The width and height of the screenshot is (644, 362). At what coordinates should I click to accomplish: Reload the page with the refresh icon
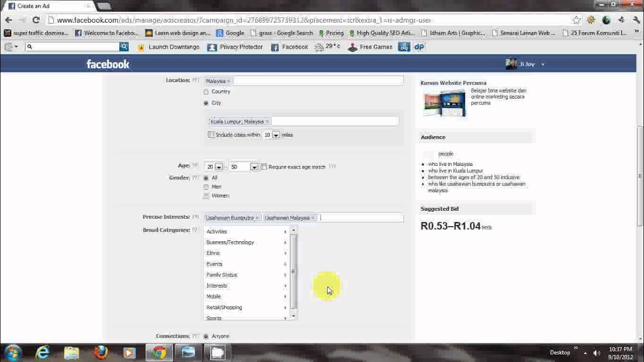click(x=36, y=20)
